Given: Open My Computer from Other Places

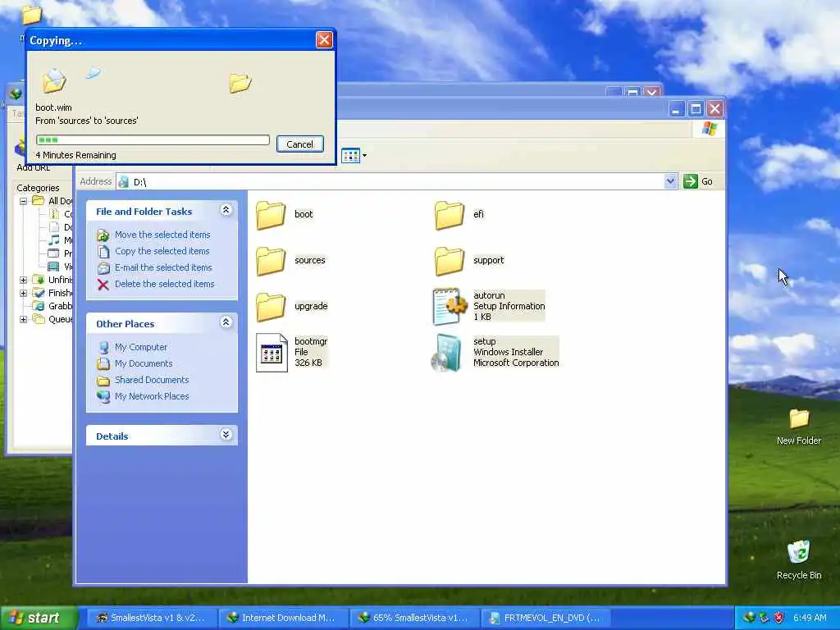Looking at the screenshot, I should pos(141,347).
